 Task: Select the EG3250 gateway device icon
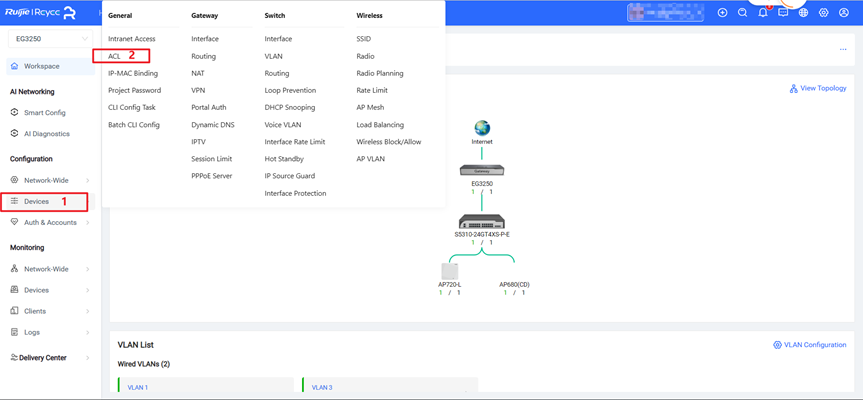pos(482,171)
